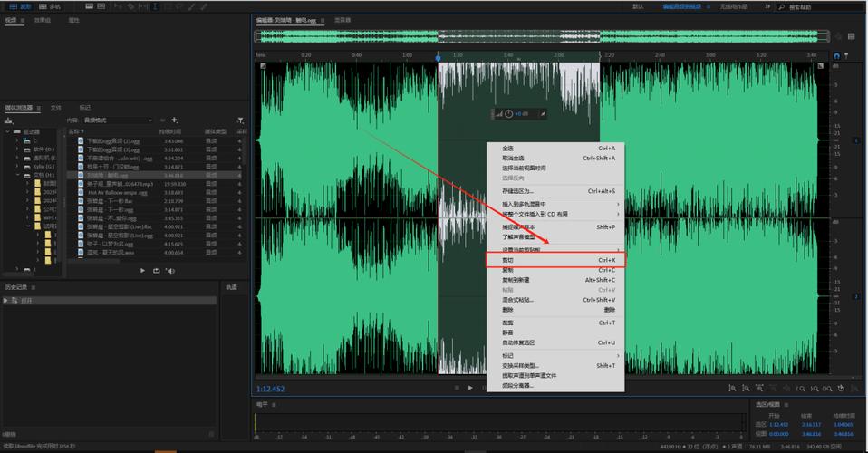
Task: Choose 剪切 (Ctrl+X) from context menu
Action: pos(555,260)
